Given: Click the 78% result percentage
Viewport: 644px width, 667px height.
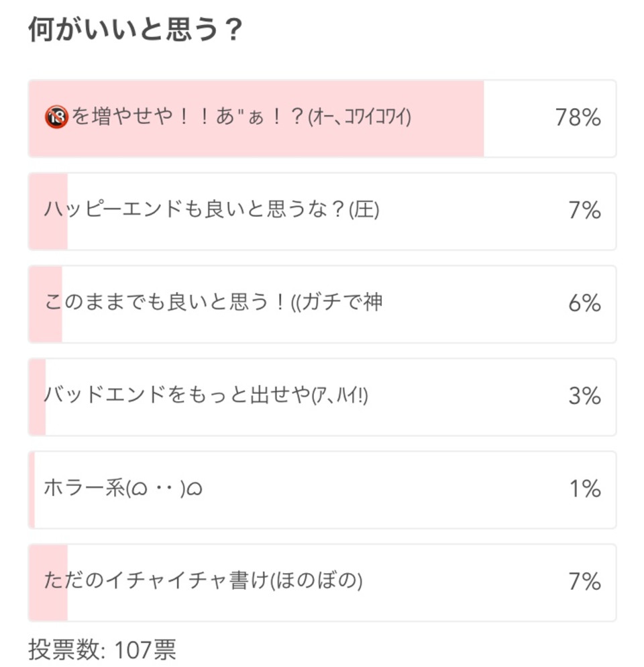Looking at the screenshot, I should click(578, 119).
